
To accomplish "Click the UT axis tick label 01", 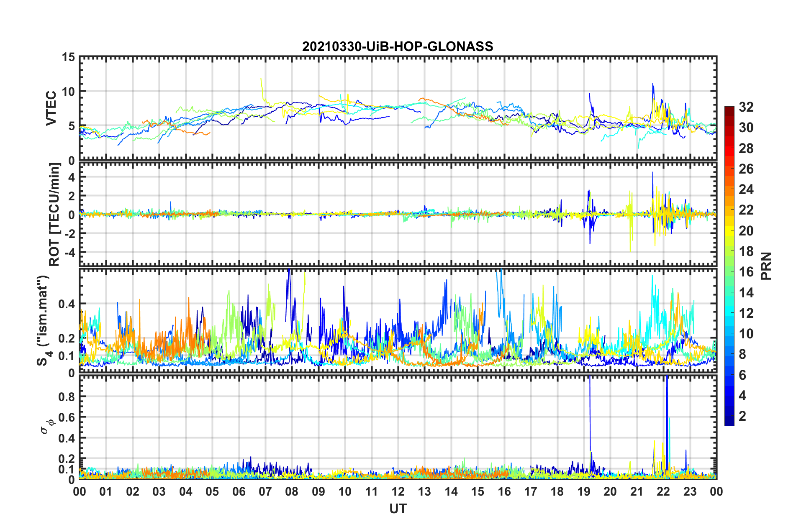I will tap(106, 491).
